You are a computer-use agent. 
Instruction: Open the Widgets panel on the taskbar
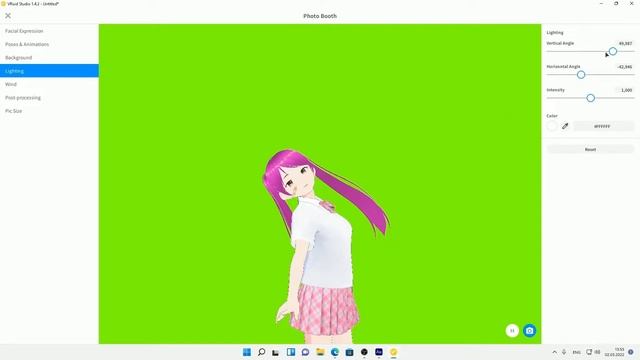(x=291, y=352)
